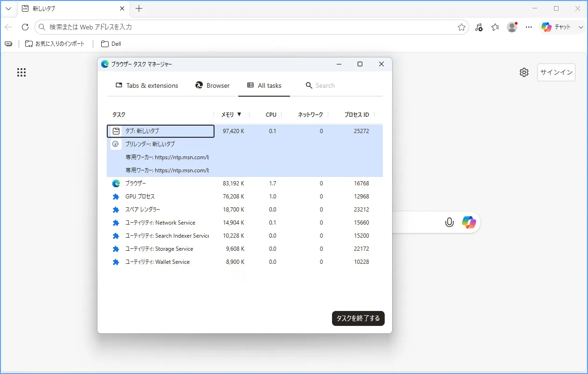Click the tab icon beside タブ: 新しいタブ

pyautogui.click(x=116, y=131)
